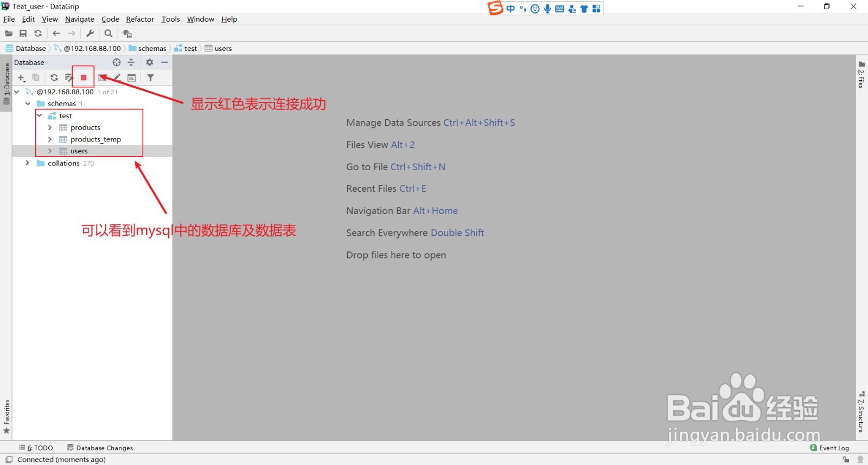Screen dimensions: 868x465
Task: Expand the products table node
Action: tap(50, 127)
